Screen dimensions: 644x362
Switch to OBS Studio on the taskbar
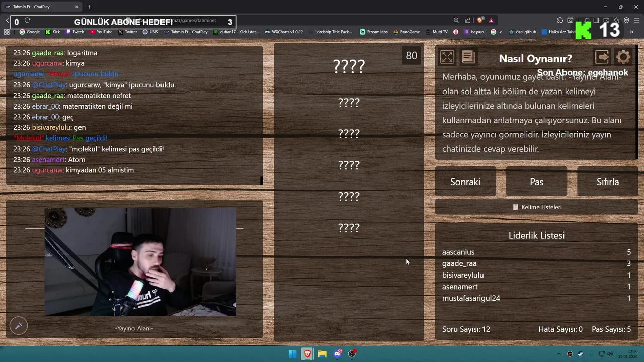point(352,354)
